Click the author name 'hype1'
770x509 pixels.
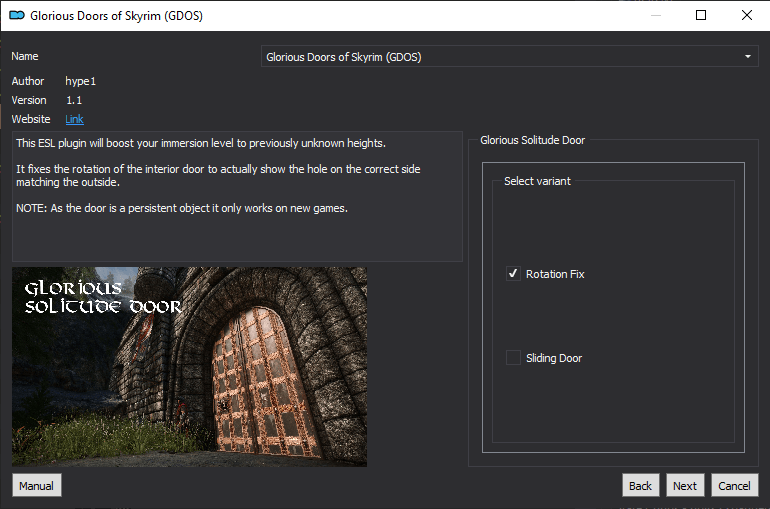point(81,81)
